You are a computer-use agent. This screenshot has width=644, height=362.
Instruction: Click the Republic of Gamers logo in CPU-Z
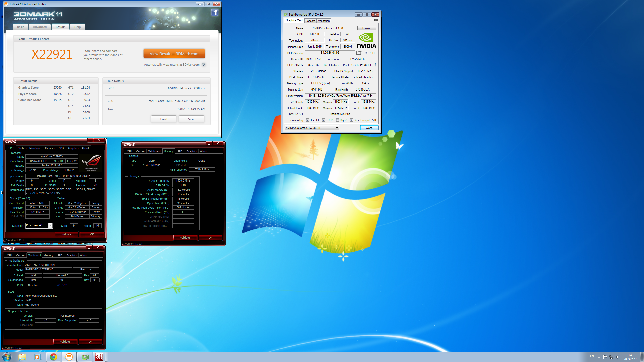click(x=91, y=163)
